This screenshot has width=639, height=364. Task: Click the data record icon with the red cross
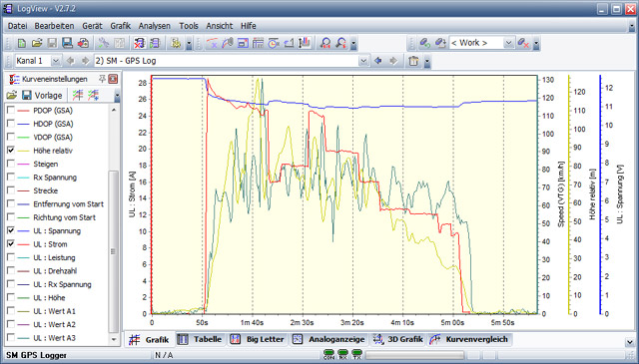(x=140, y=43)
